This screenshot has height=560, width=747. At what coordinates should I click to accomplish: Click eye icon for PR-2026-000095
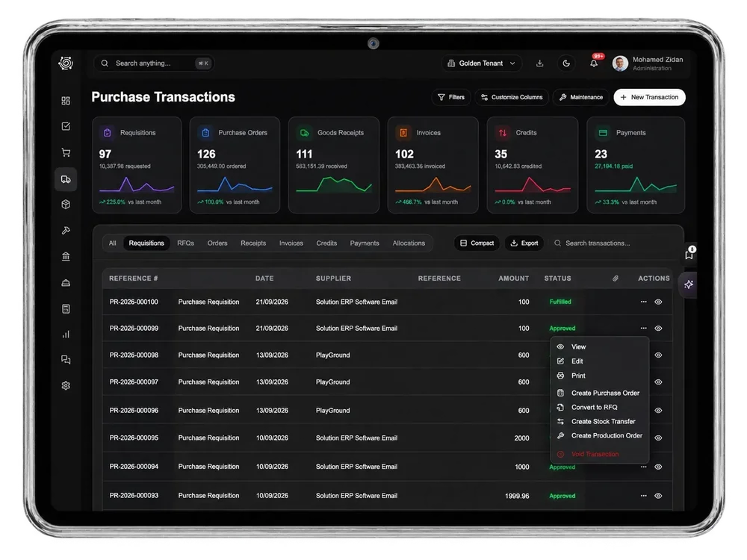pyautogui.click(x=658, y=438)
